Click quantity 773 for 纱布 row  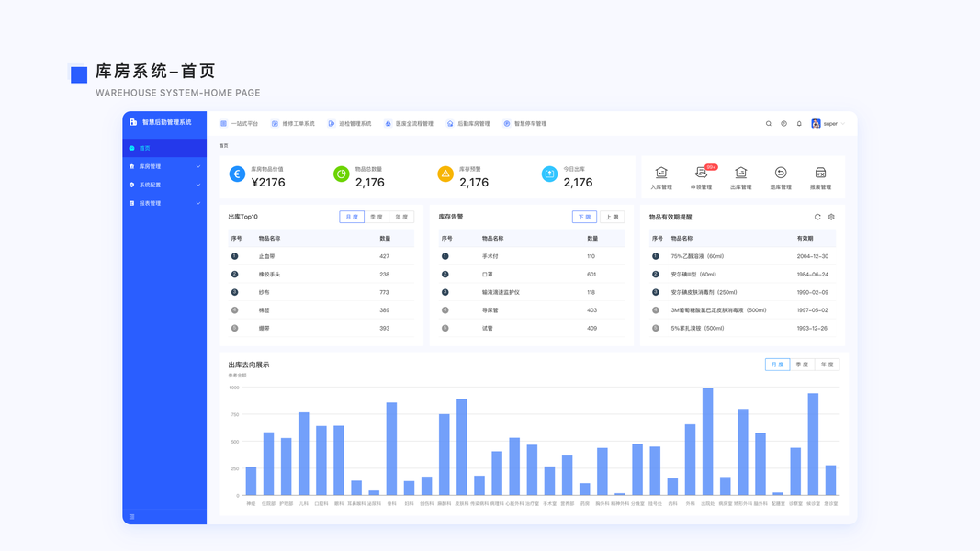coord(384,292)
